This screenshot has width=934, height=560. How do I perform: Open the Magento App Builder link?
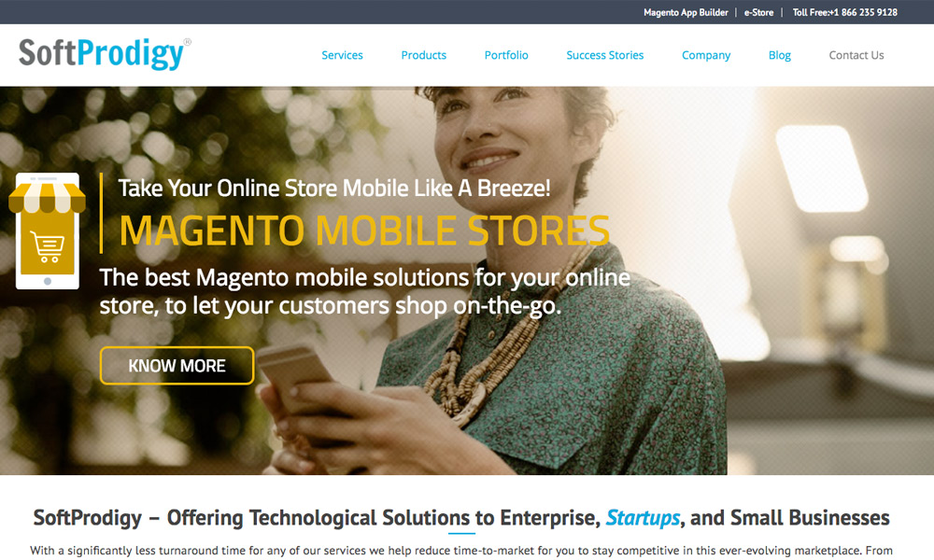[x=686, y=12]
